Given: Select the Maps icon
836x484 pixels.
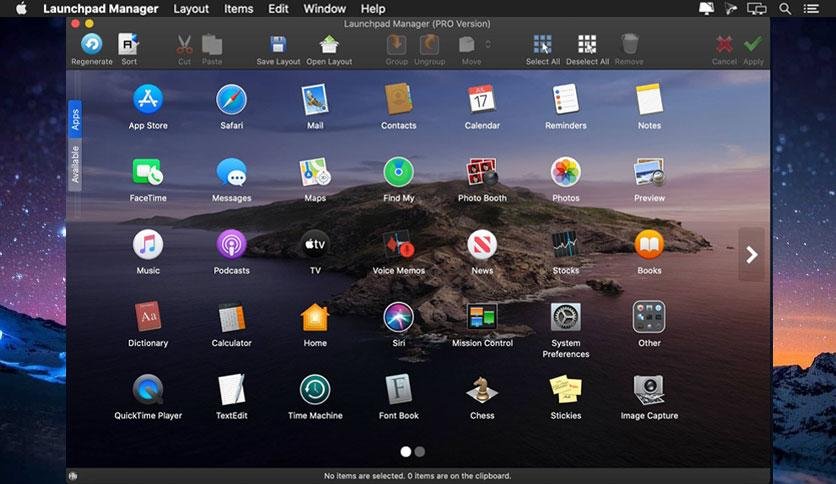Looking at the screenshot, I should (315, 172).
